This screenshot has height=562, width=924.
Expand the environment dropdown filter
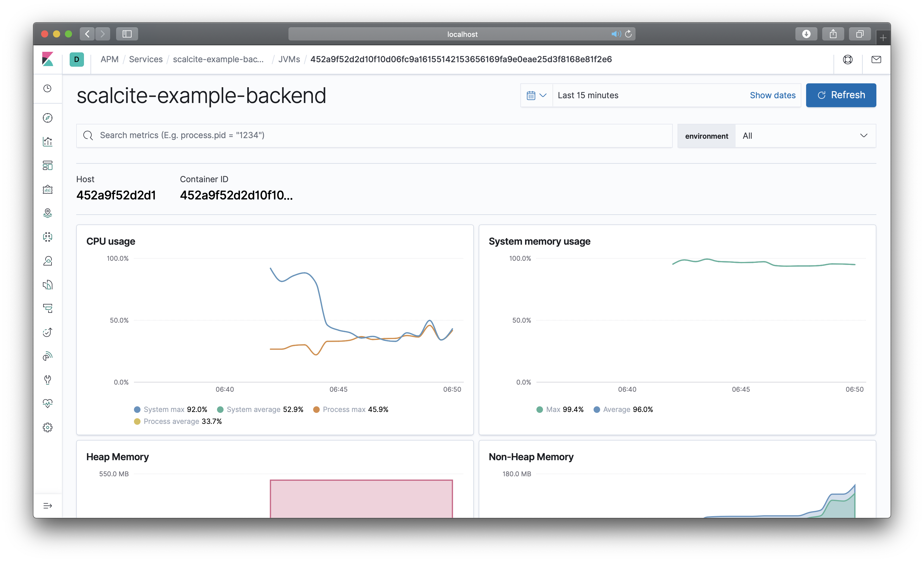(x=805, y=136)
